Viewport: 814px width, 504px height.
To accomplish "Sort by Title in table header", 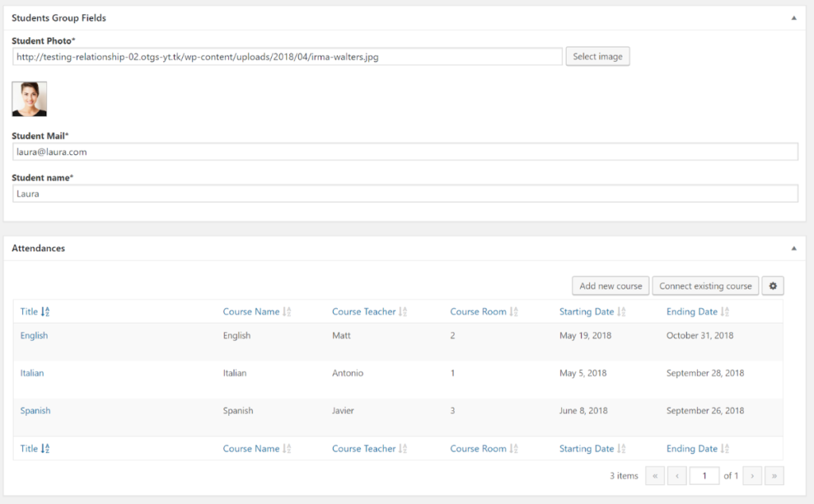I will click(x=34, y=312).
